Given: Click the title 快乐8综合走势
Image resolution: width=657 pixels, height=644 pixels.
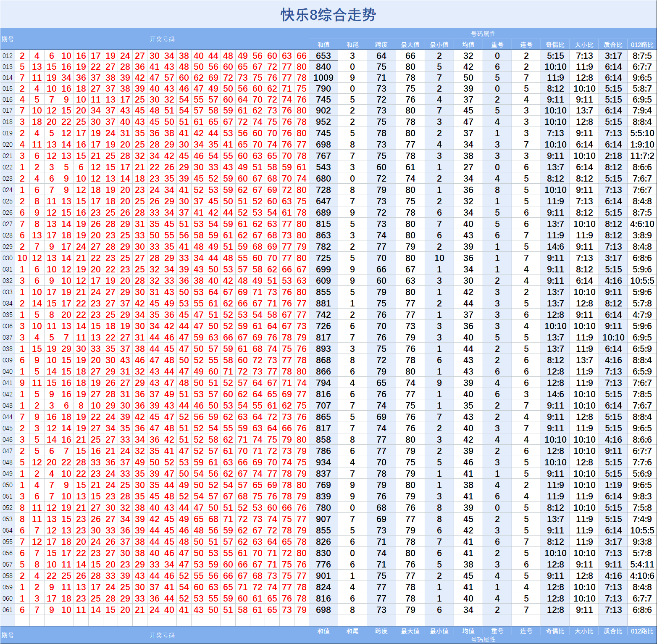Looking at the screenshot, I should 328,15.
